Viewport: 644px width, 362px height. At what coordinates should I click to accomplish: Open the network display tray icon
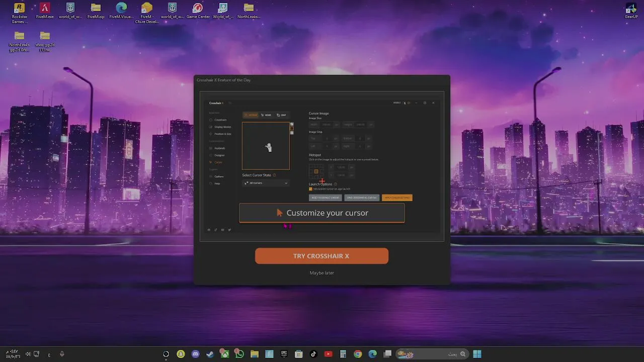(37, 354)
